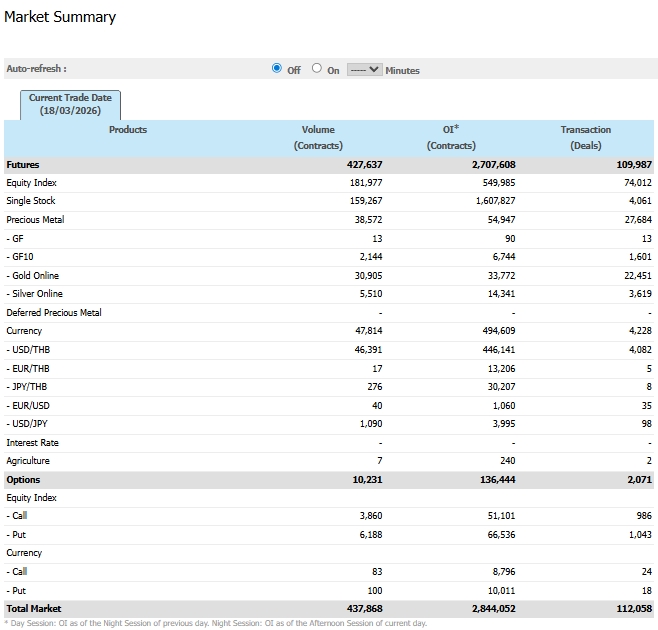This screenshot has height=630, width=658.
Task: Click the Futures section header row
Action: 23,164
